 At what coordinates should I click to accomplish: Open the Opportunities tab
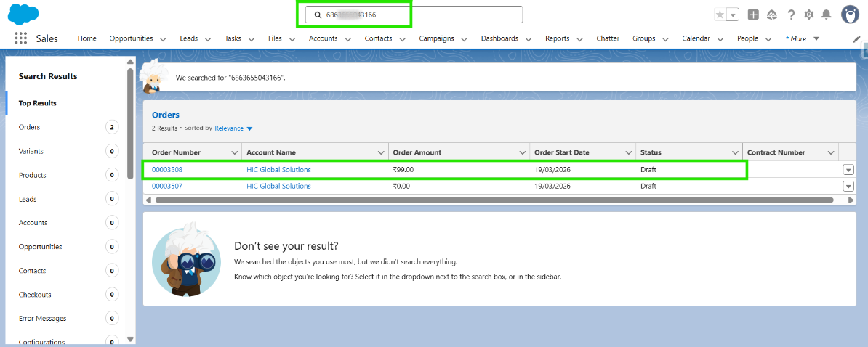(131, 38)
